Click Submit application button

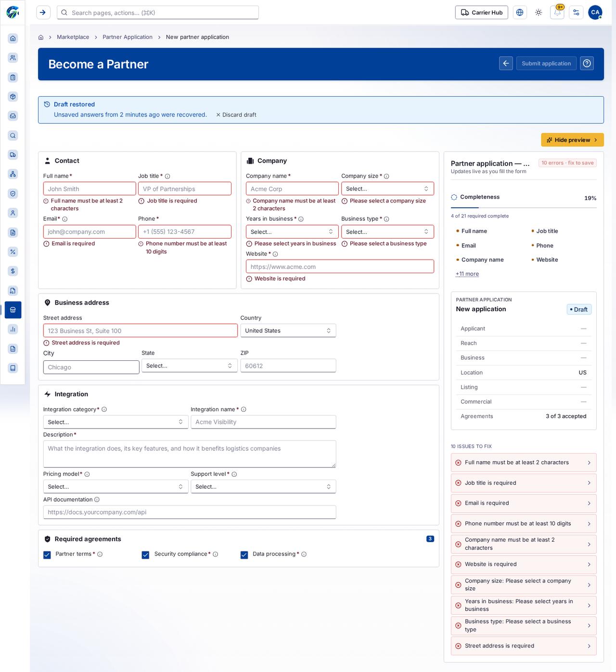(x=546, y=63)
